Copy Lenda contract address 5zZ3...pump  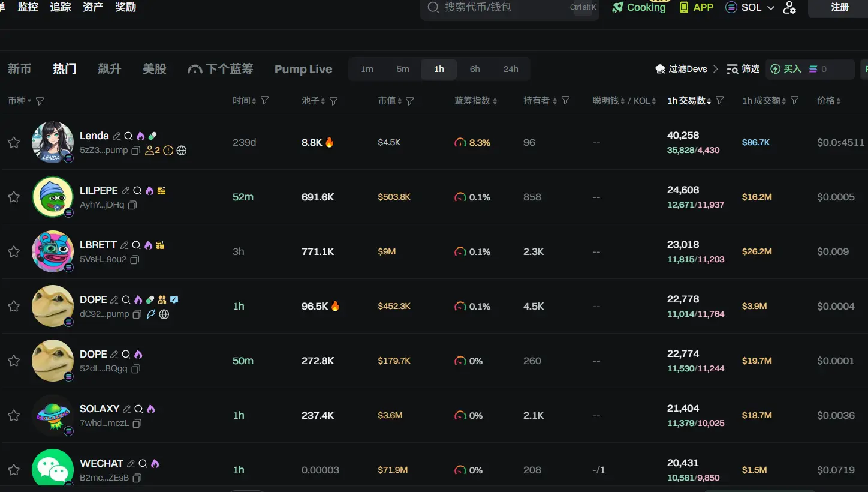click(x=136, y=151)
